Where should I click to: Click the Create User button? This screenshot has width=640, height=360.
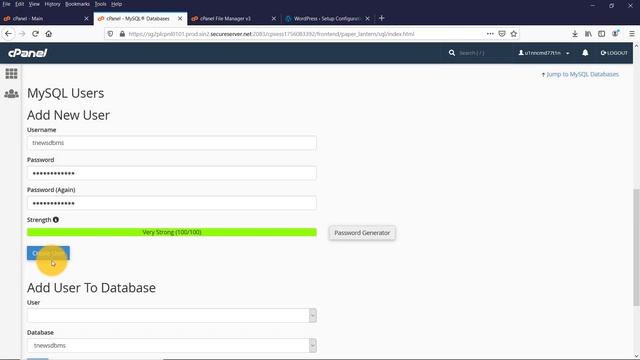pos(48,253)
